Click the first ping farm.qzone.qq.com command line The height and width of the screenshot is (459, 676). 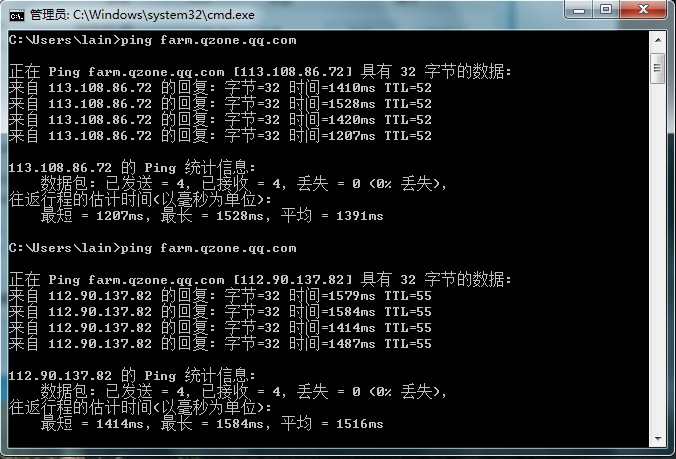(152, 40)
